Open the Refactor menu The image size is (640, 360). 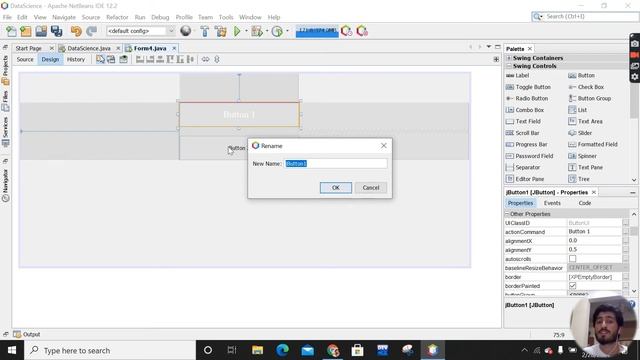(117, 17)
